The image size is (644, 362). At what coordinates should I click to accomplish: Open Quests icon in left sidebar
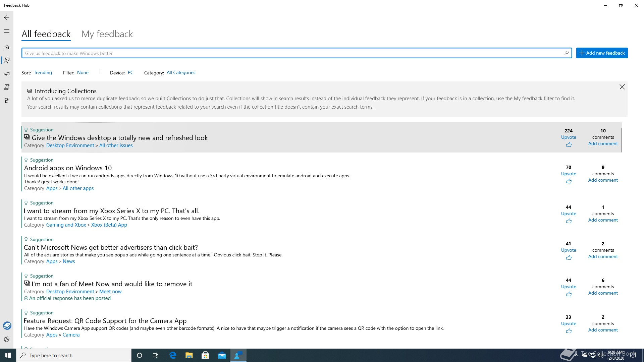[7, 87]
